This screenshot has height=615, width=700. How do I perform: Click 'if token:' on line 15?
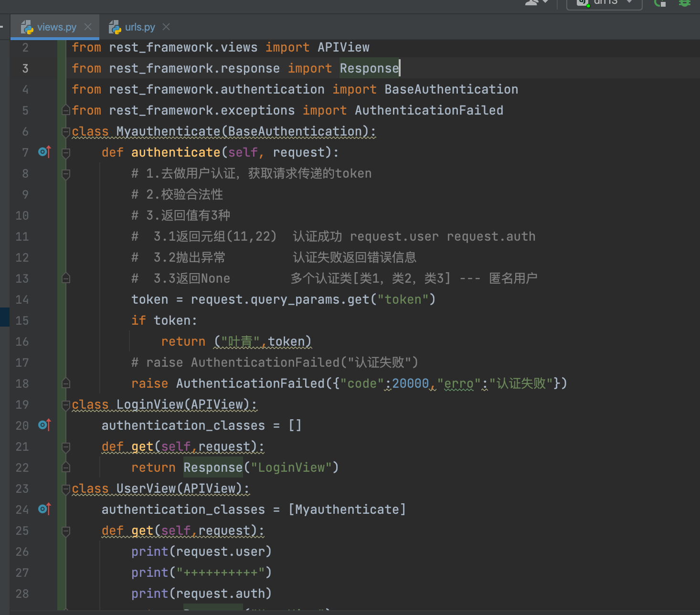(x=164, y=320)
